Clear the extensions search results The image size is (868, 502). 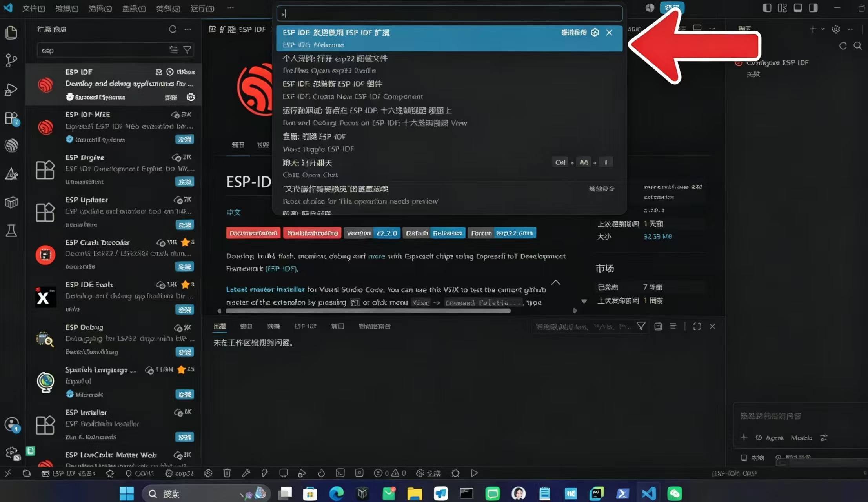(x=173, y=50)
